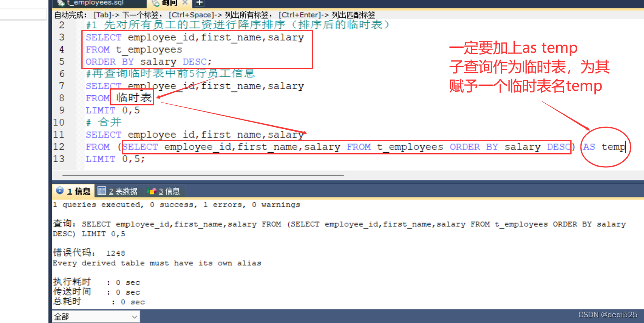Click 'LIMIT 0,5;' on line 13
The height and width of the screenshot is (323, 644).
coord(115,159)
